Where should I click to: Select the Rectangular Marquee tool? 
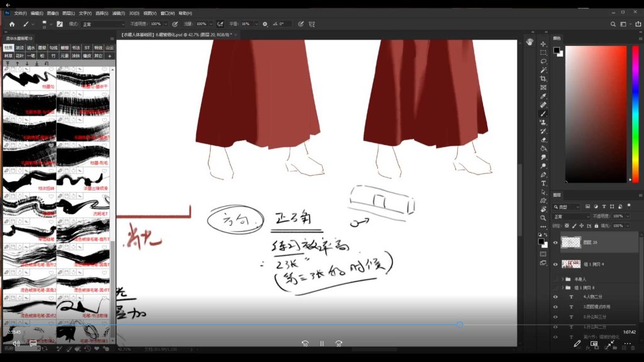(543, 53)
